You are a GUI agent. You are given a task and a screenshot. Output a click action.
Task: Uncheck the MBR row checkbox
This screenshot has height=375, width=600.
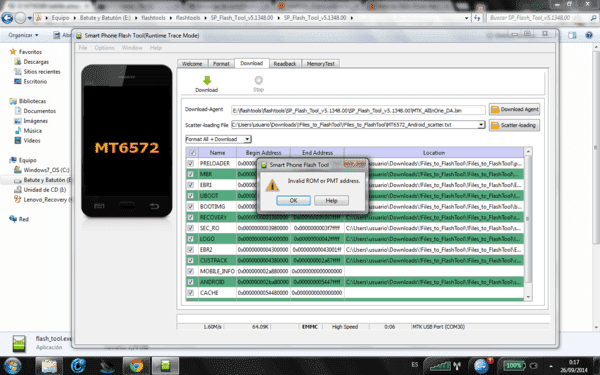pos(191,174)
